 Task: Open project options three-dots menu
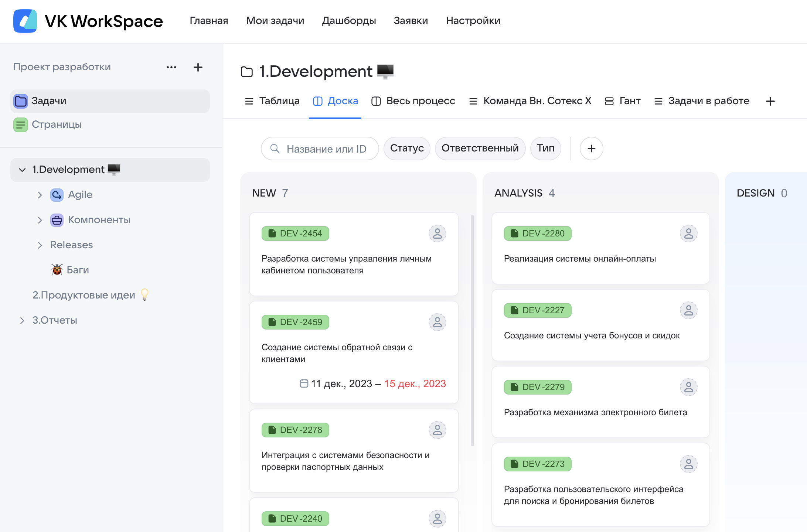(x=171, y=67)
